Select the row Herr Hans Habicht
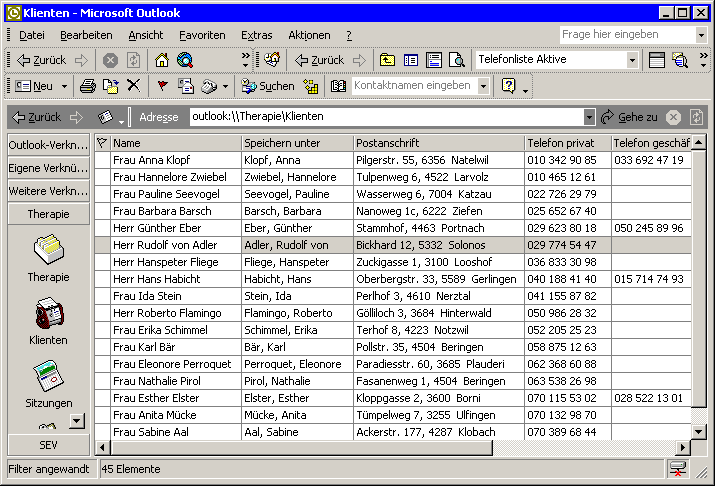The width and height of the screenshot is (715, 486). click(x=393, y=279)
